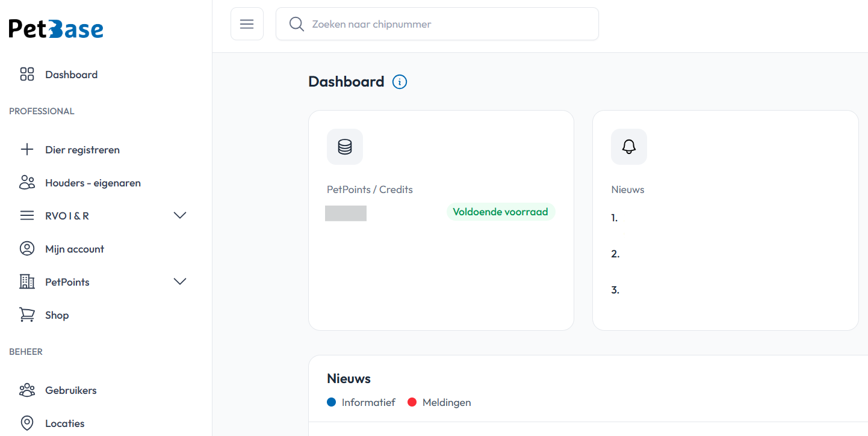
Task: Click the Voldoende voorraad status badge
Action: pyautogui.click(x=501, y=212)
